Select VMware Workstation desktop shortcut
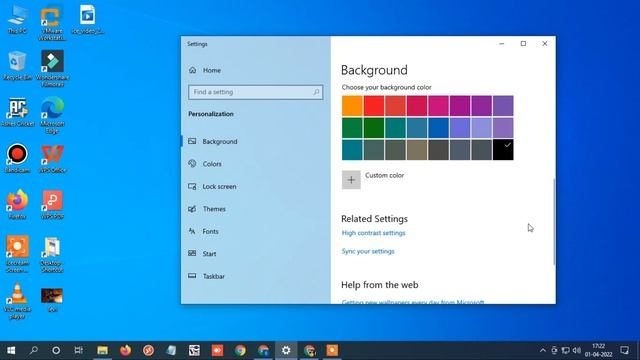 coord(52,22)
